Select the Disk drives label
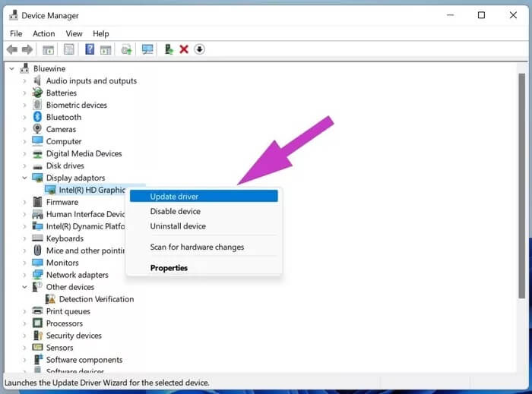Image resolution: width=532 pixels, height=394 pixels. tap(65, 165)
